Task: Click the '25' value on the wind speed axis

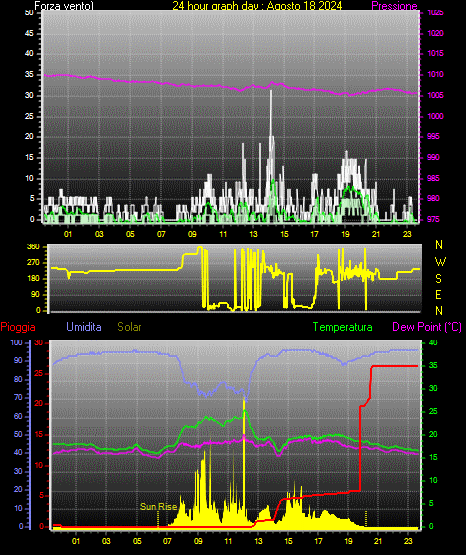Action: point(29,116)
